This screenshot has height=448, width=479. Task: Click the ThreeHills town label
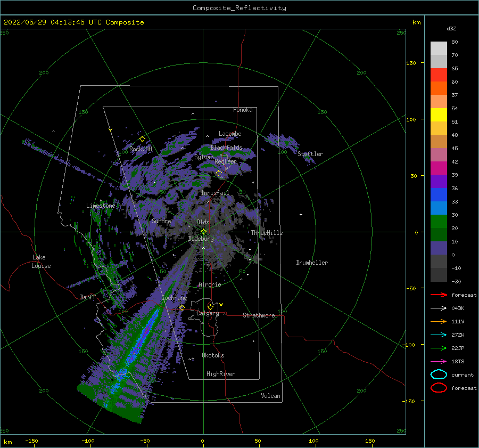267,233
